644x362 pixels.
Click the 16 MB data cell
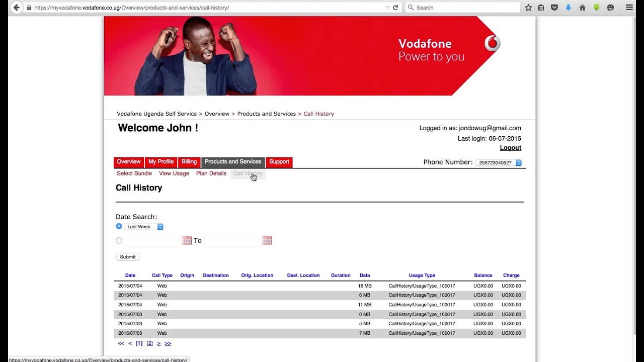point(365,286)
